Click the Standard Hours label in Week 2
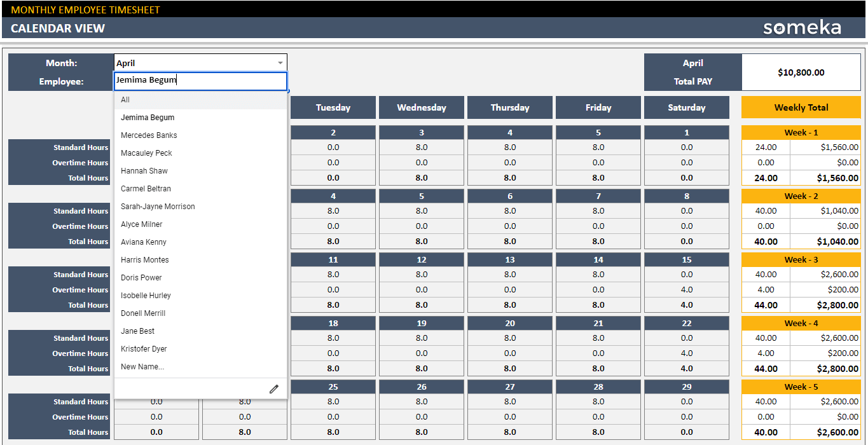The width and height of the screenshot is (868, 445). pos(81,210)
